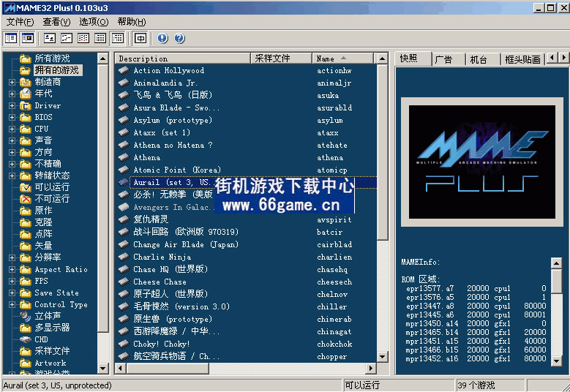Open the 查看(V) menu

[x=57, y=22]
